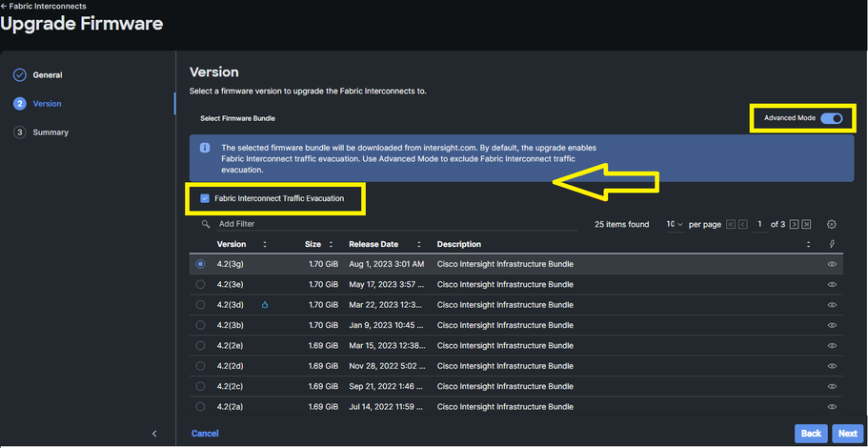Click the filter search magnifier icon

point(206,224)
